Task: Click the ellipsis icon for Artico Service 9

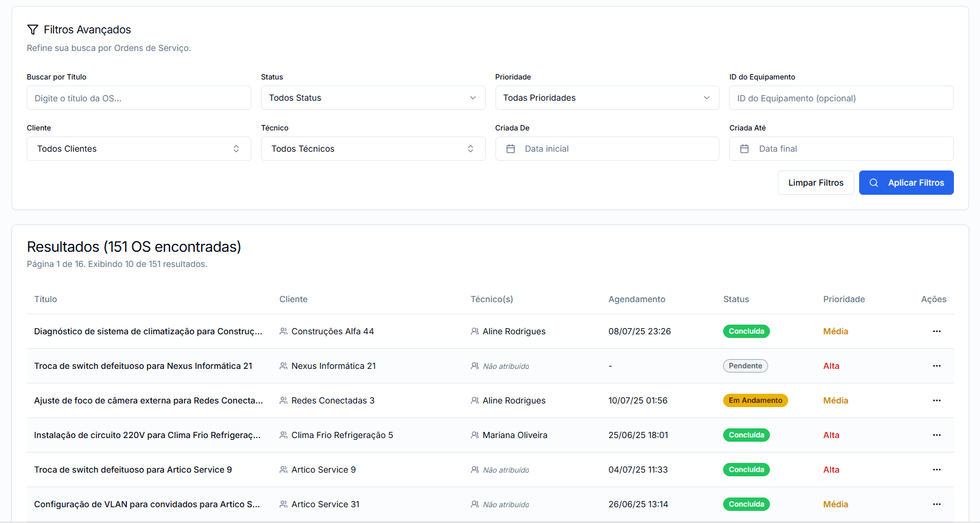Action: coord(936,470)
